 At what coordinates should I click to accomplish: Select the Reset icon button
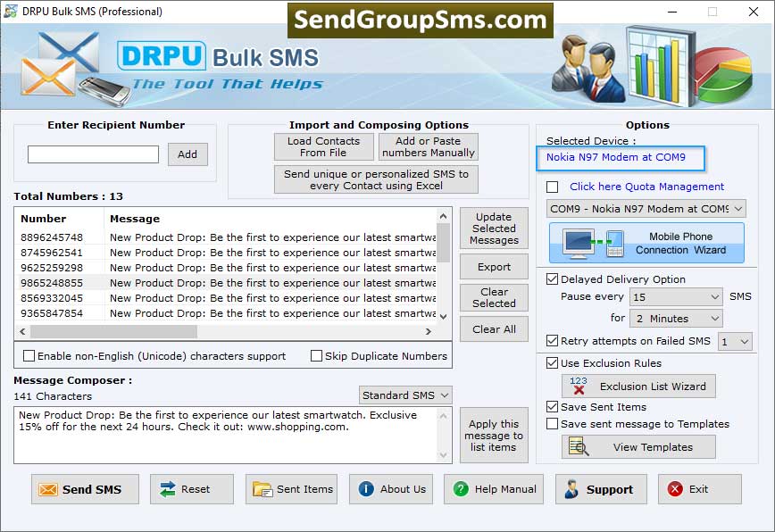pyautogui.click(x=165, y=489)
